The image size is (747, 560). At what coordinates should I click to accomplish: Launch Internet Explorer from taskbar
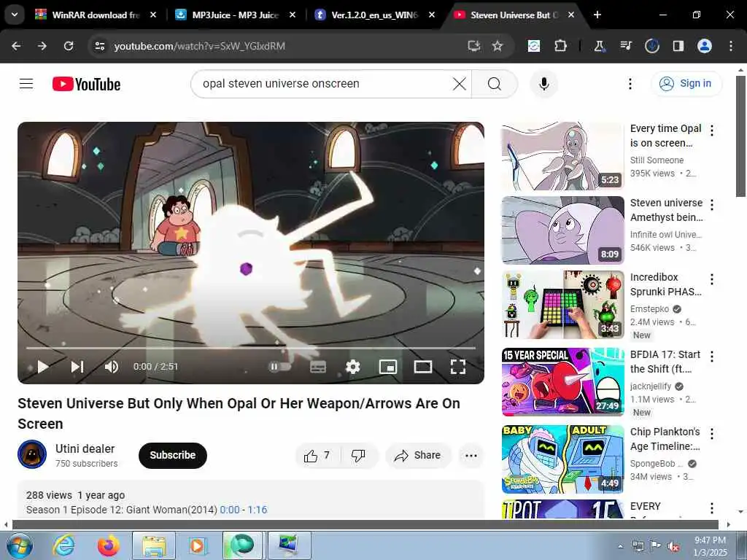pos(63,545)
